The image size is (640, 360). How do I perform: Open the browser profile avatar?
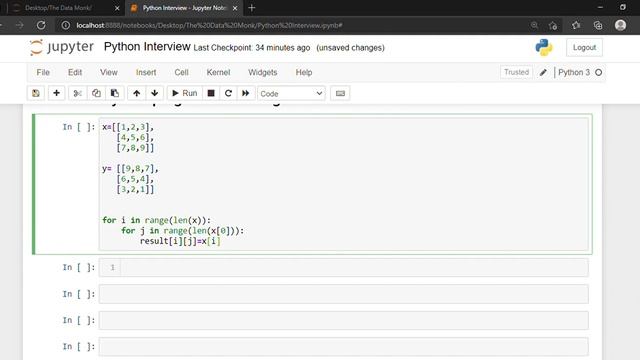pos(620,25)
